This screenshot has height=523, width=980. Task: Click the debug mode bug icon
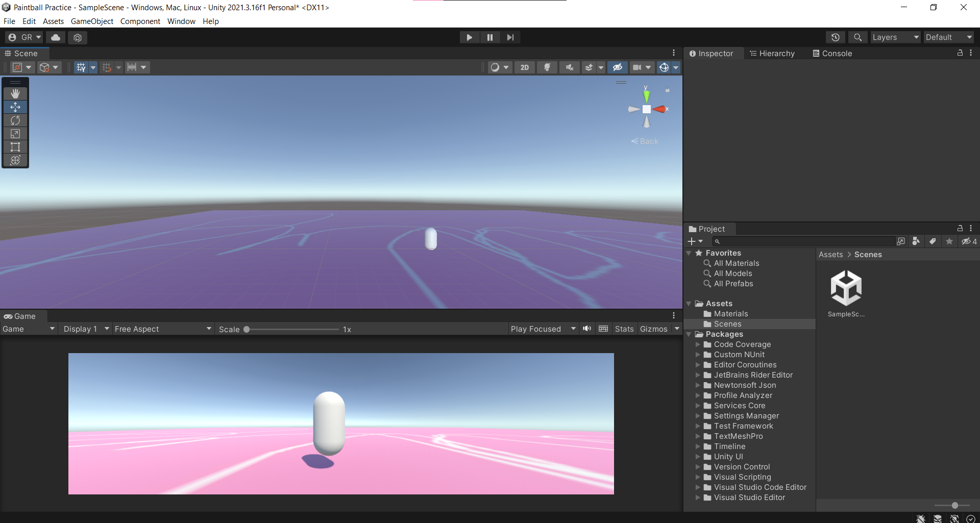tap(921, 518)
